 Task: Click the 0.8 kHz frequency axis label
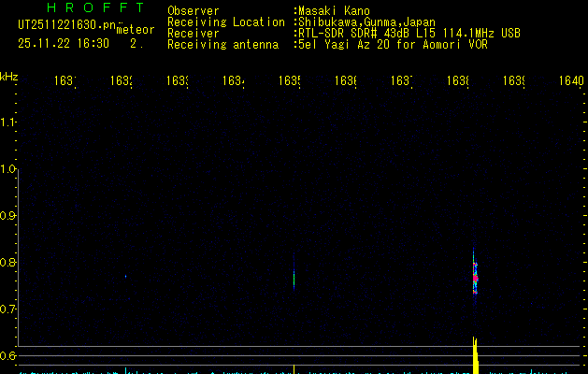[7, 262]
